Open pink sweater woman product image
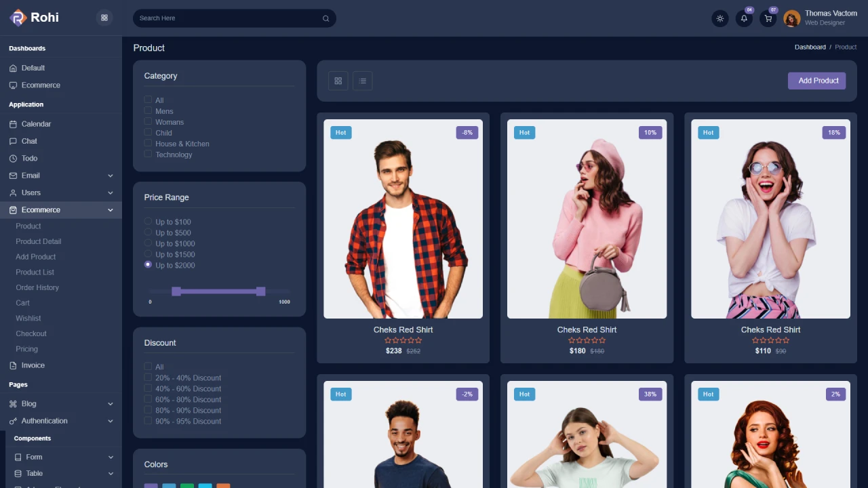 pyautogui.click(x=587, y=219)
